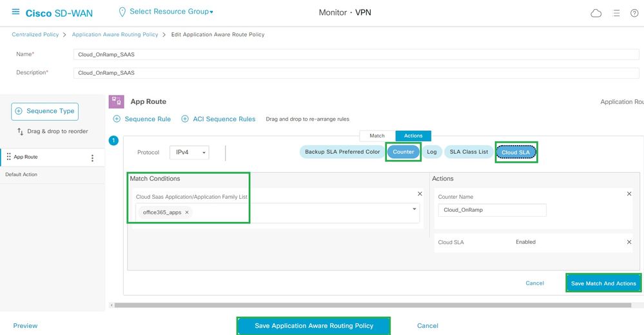
Task: Click the App Route purple icon
Action: tap(116, 101)
